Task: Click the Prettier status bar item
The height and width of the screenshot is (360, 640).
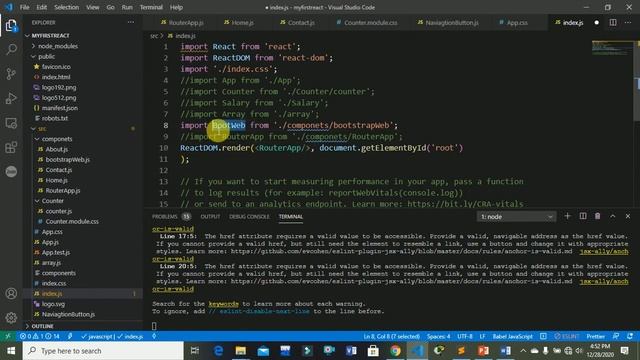Action: click(x=596, y=336)
